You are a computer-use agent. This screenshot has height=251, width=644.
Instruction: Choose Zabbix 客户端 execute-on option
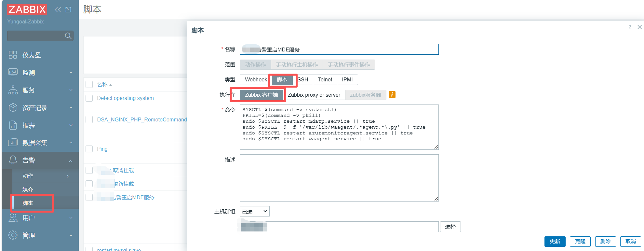click(262, 95)
